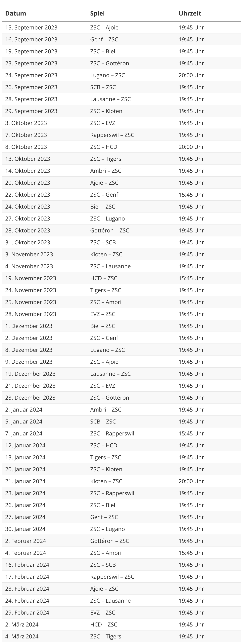
Task: Select the EVZ – ZSC match on 29. Februar
Action: click(103, 613)
